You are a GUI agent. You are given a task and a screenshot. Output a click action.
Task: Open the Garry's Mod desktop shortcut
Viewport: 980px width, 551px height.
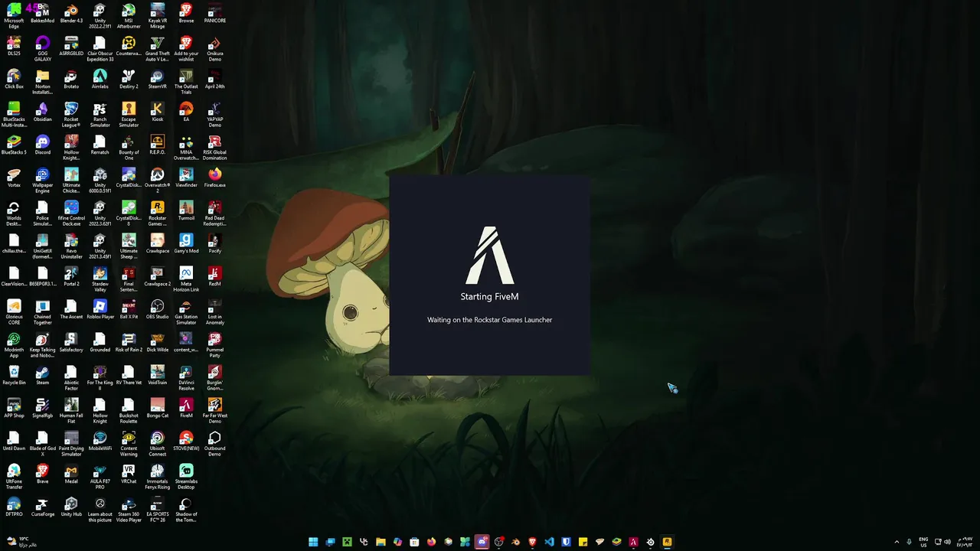186,245
